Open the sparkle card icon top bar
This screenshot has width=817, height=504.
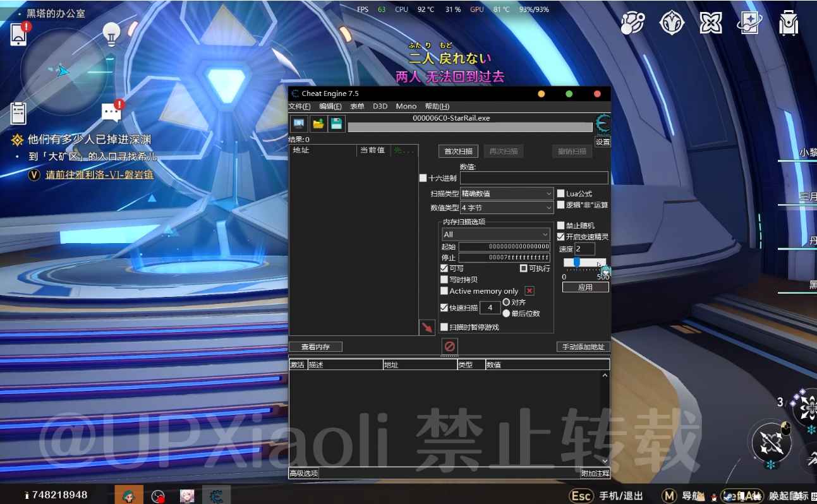(749, 23)
